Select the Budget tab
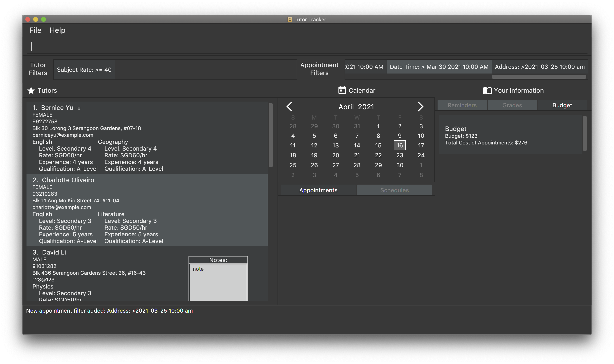The width and height of the screenshot is (614, 364). (562, 105)
